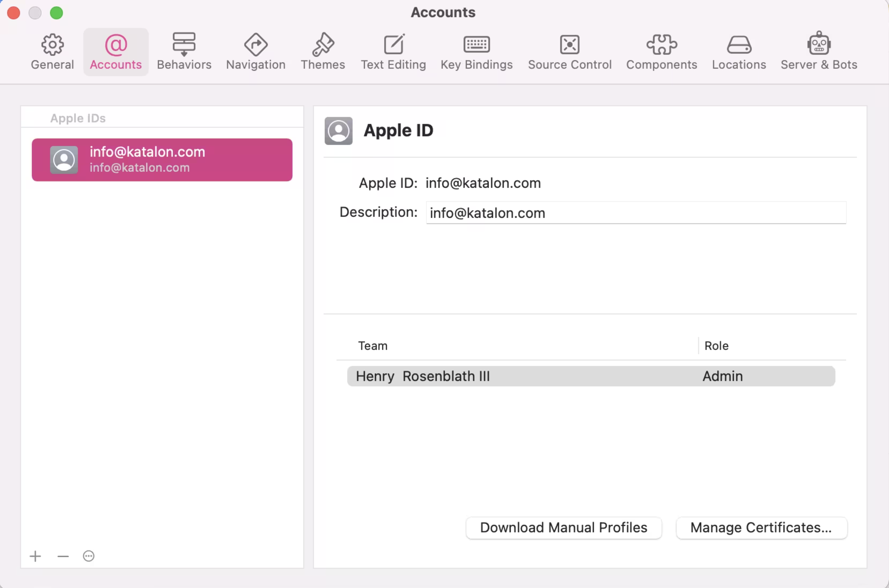Viewport: 889px width, 588px height.
Task: Switch to the Accounts tab
Action: pyautogui.click(x=115, y=51)
